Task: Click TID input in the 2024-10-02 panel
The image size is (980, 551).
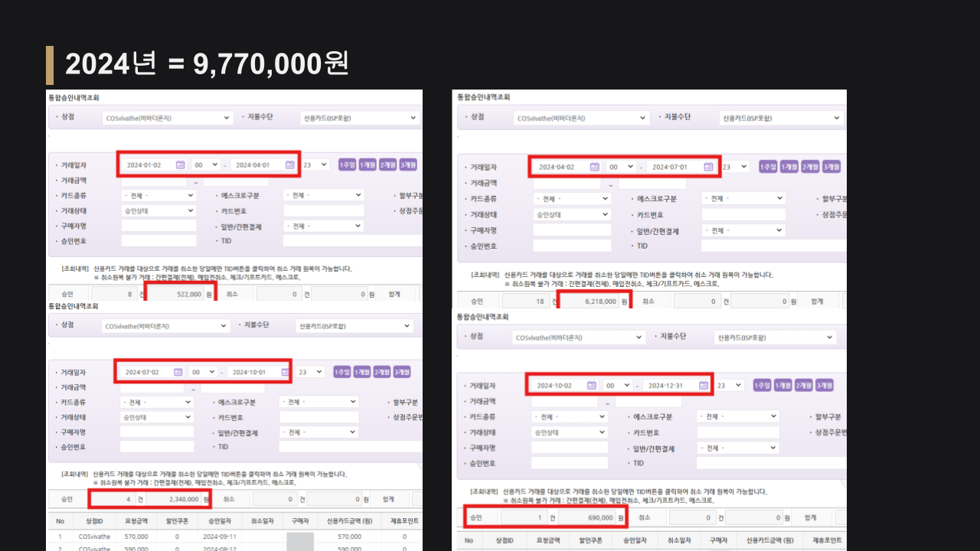Action: pyautogui.click(x=773, y=463)
